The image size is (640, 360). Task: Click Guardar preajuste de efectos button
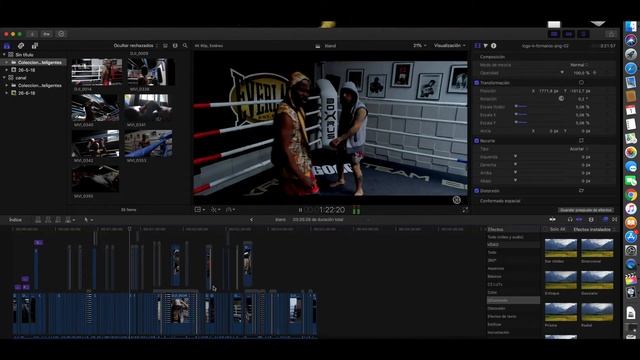point(586,210)
